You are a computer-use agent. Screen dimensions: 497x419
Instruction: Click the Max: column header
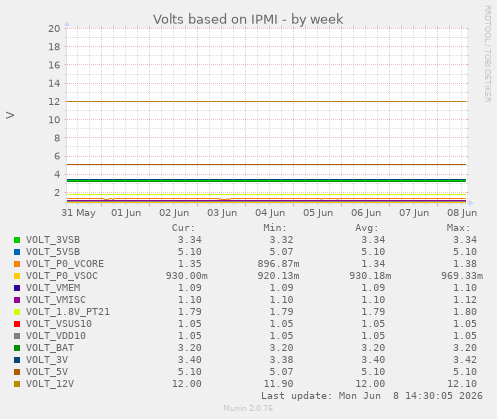(459, 228)
